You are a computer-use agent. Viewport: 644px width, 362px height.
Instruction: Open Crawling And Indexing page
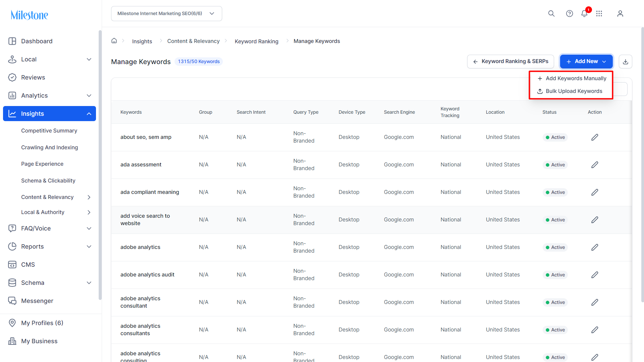coord(49,148)
